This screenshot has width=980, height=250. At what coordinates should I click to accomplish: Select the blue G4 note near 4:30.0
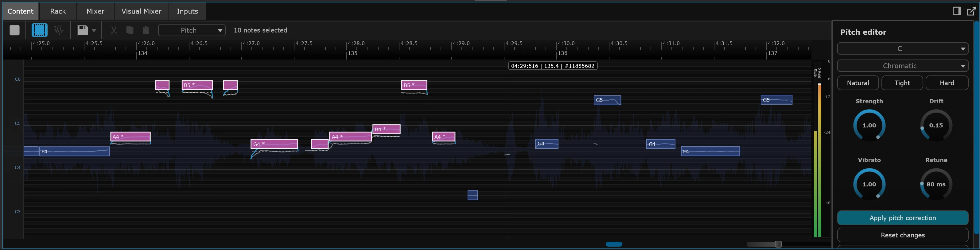[x=547, y=144]
